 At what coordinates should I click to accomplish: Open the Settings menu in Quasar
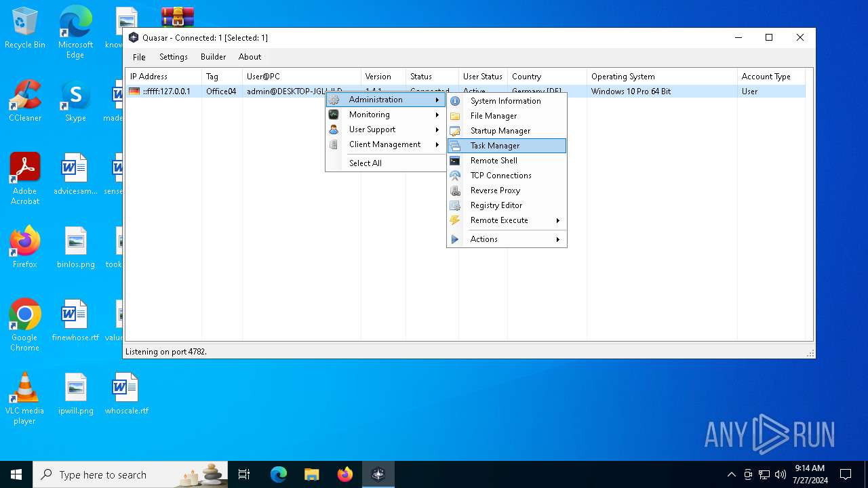(174, 57)
